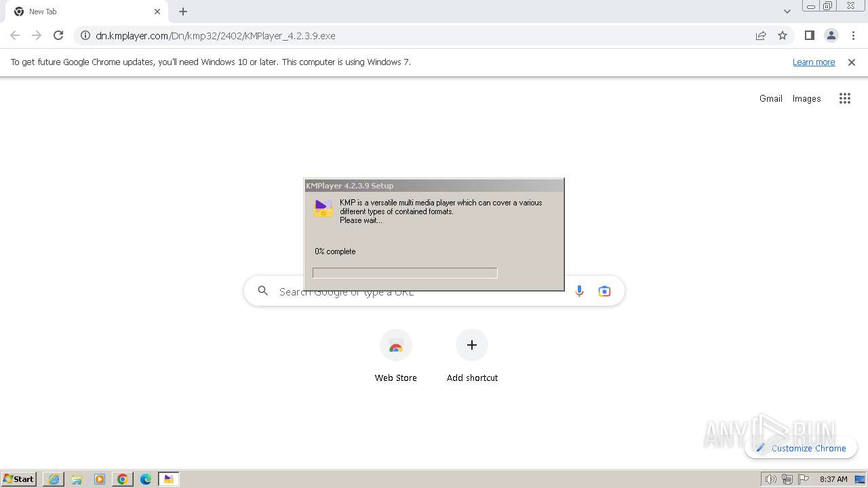The width and height of the screenshot is (868, 488).
Task: Open the Learn more link
Action: coord(814,62)
